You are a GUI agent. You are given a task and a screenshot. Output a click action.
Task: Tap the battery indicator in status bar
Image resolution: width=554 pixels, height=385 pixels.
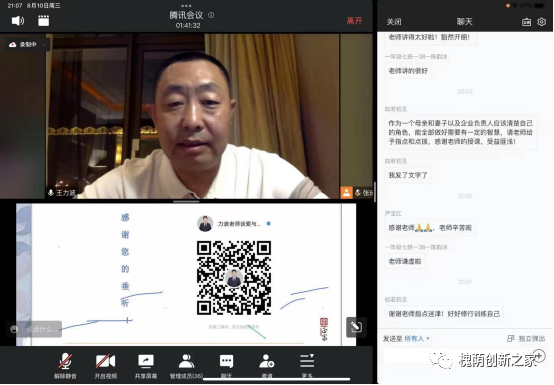(540, 6)
